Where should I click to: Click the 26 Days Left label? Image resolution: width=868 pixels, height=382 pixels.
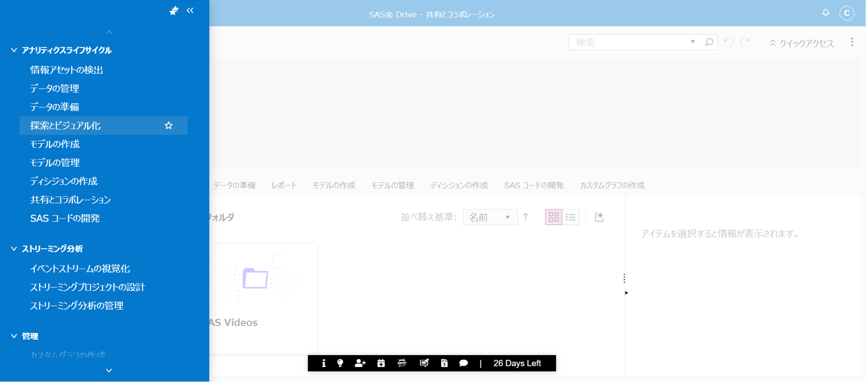pyautogui.click(x=517, y=363)
